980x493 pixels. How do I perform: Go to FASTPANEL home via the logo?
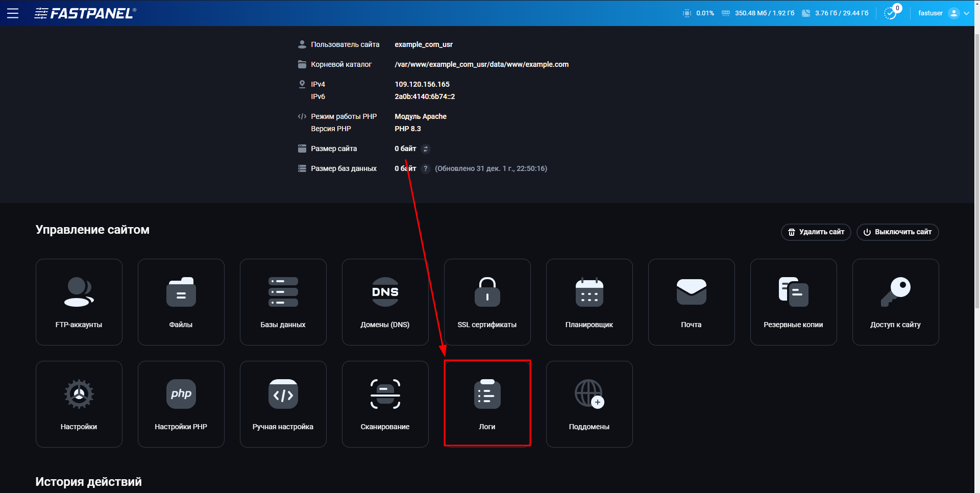[x=85, y=13]
